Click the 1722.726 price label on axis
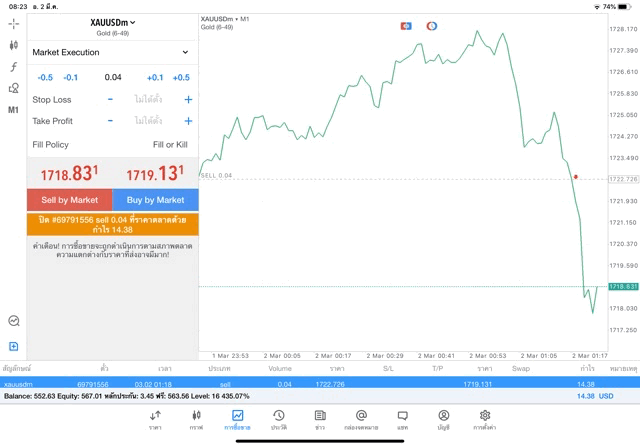Screen dimensions: 640x447 (623, 179)
